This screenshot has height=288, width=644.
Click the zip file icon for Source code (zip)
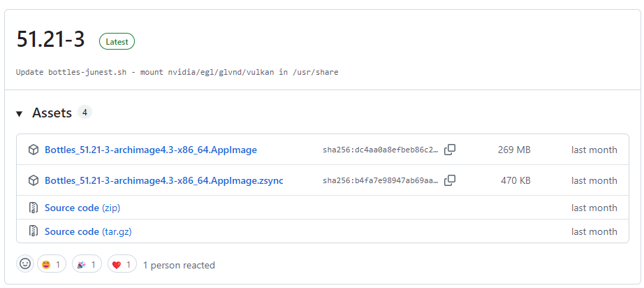[34, 208]
